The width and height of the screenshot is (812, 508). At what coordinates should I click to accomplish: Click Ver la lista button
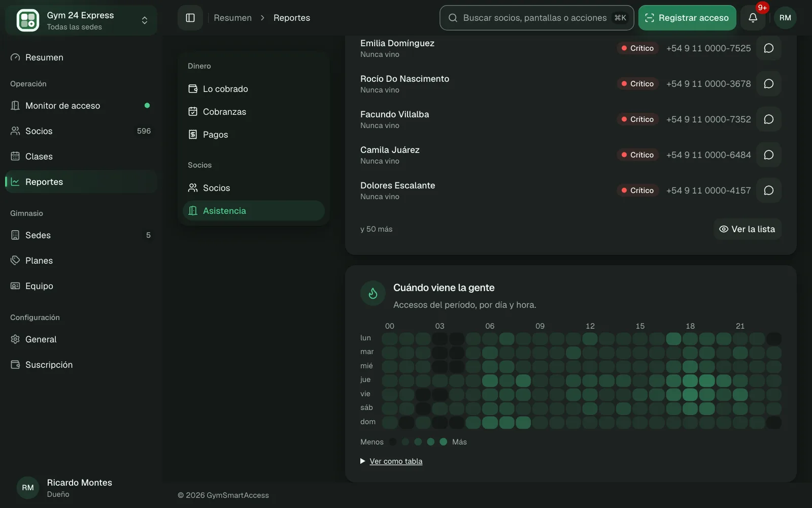click(747, 229)
